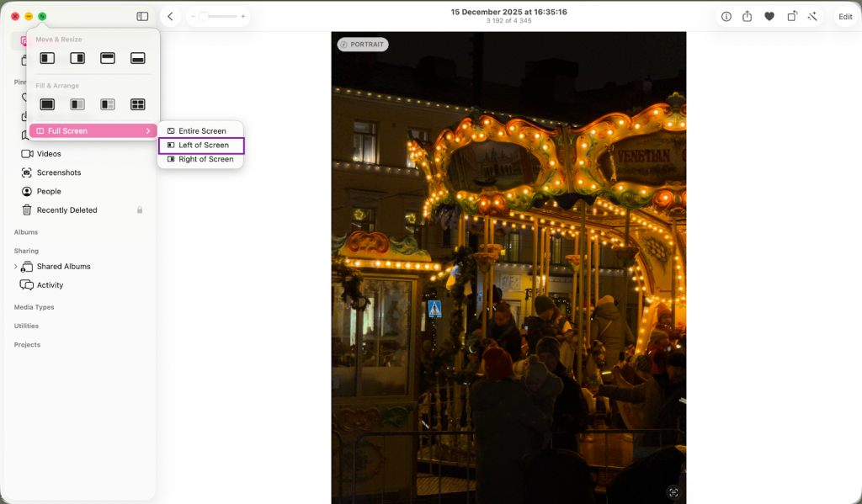Open the Full Screen submenu

click(93, 131)
